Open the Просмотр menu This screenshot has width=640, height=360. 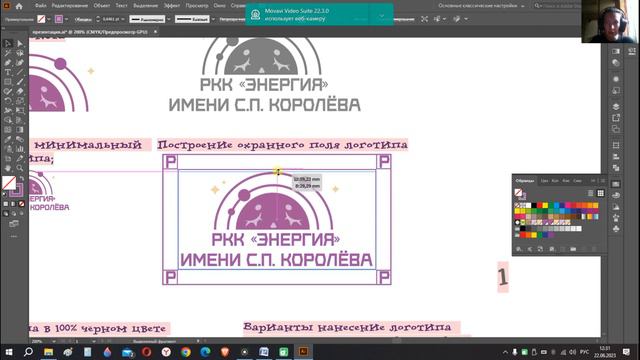(197, 6)
